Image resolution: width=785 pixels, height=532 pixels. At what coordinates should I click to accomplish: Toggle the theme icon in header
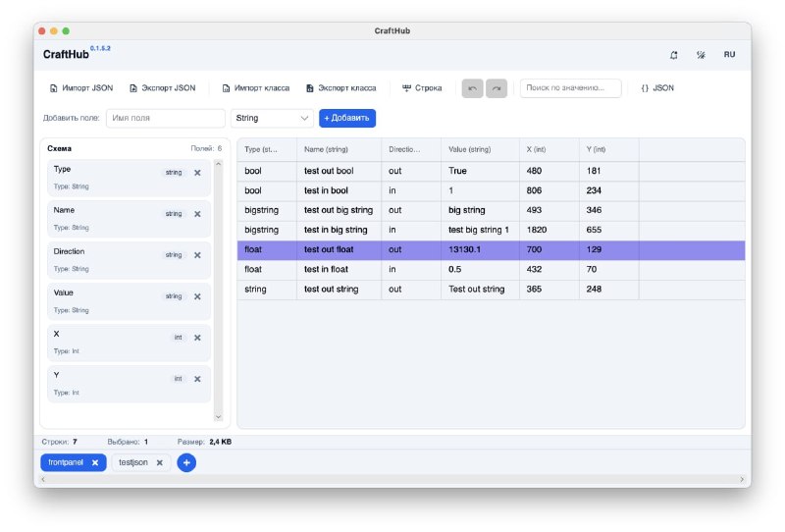coord(701,55)
